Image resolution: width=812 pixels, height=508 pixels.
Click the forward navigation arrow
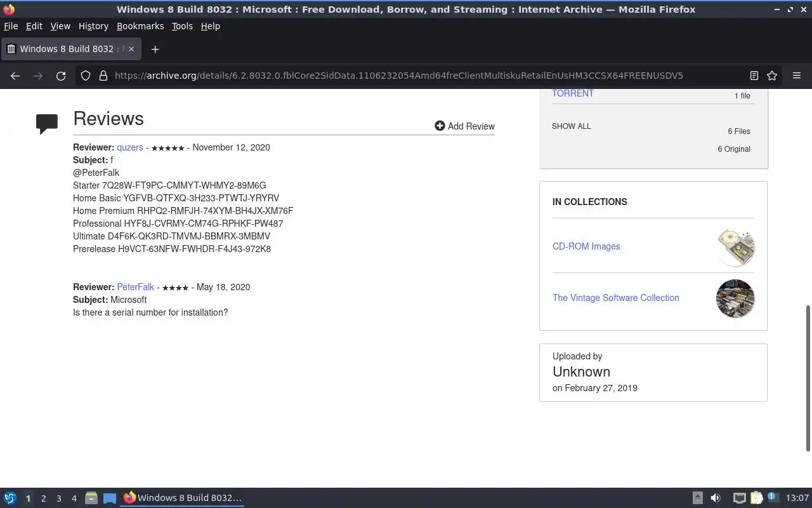pyautogui.click(x=38, y=76)
